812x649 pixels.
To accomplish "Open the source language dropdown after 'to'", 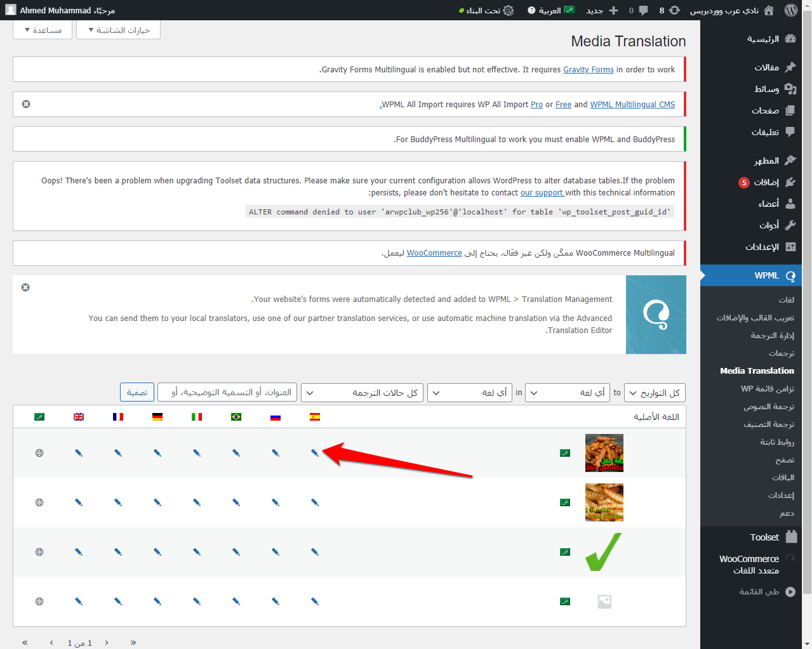I will tap(568, 393).
